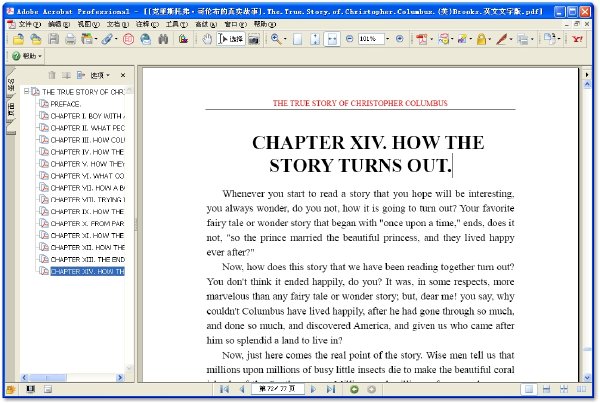Image resolution: width=600 pixels, height=404 pixels.
Task: Enable Continuous Facing layout
Action: click(564, 389)
